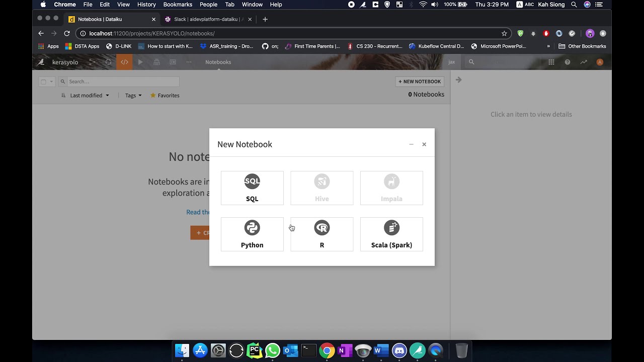Close the New Notebook dialog
The height and width of the screenshot is (362, 644).
424,144
